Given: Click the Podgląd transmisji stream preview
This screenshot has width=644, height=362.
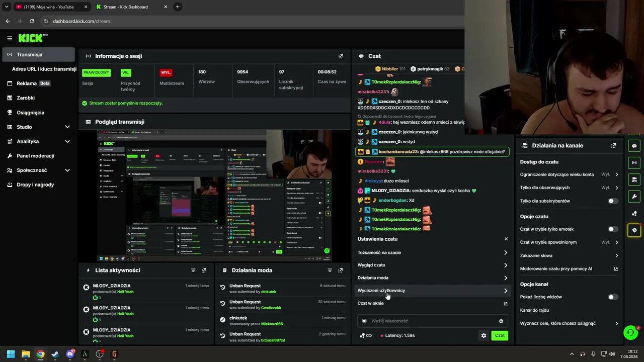Looking at the screenshot, I should (214, 196).
